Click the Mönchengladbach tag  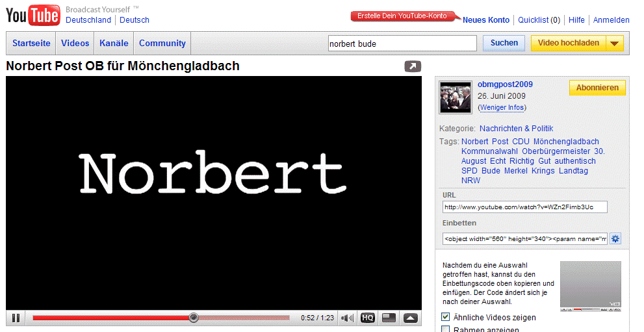pyautogui.click(x=566, y=142)
